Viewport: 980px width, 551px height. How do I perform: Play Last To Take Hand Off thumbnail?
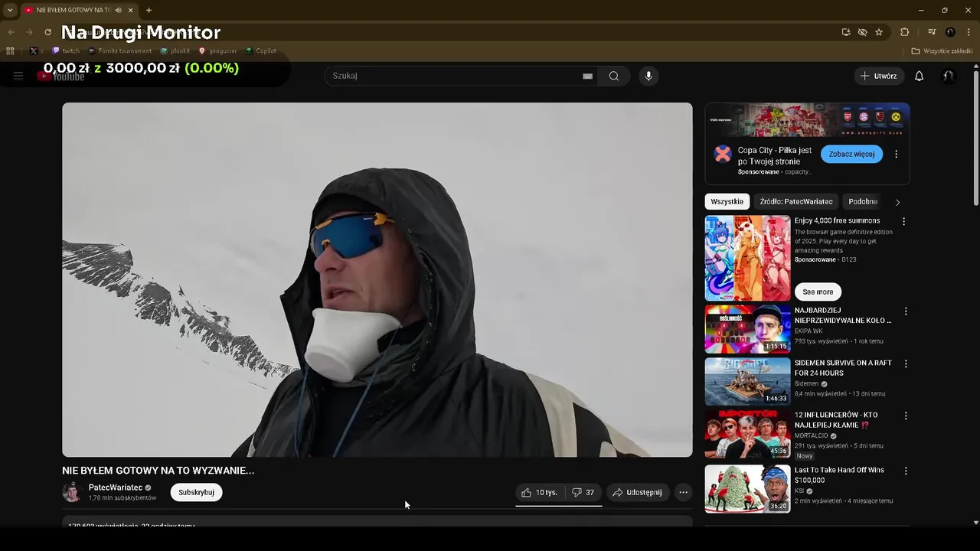pyautogui.click(x=747, y=488)
